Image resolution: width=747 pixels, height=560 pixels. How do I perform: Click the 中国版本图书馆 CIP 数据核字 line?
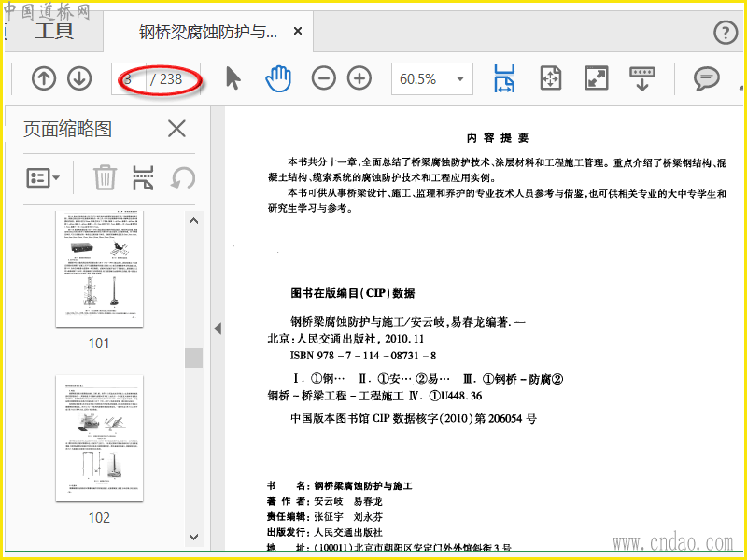tap(414, 418)
